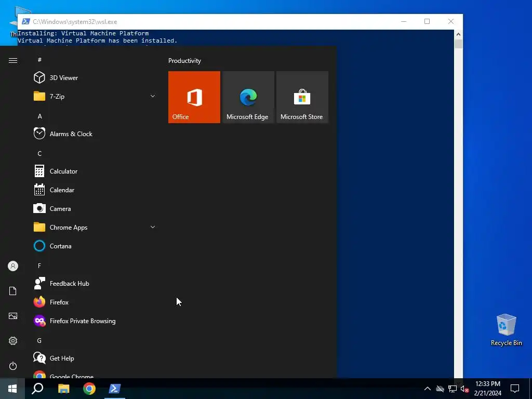Click the network status tray icon

pyautogui.click(x=453, y=389)
